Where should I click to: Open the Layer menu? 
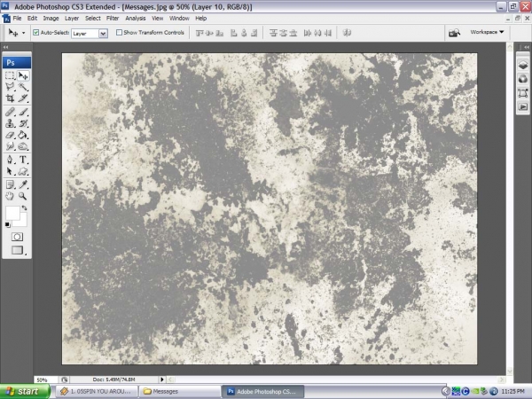point(72,19)
